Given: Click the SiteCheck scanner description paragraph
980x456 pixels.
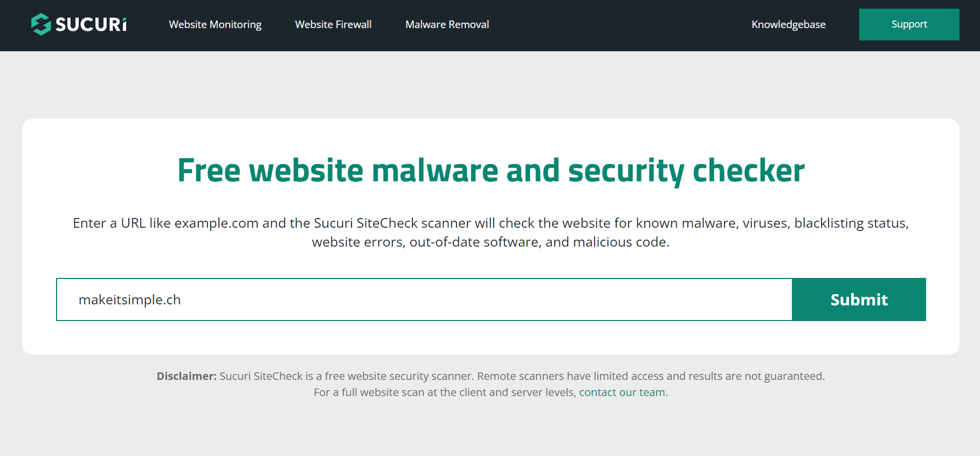Looking at the screenshot, I should coord(490,232).
